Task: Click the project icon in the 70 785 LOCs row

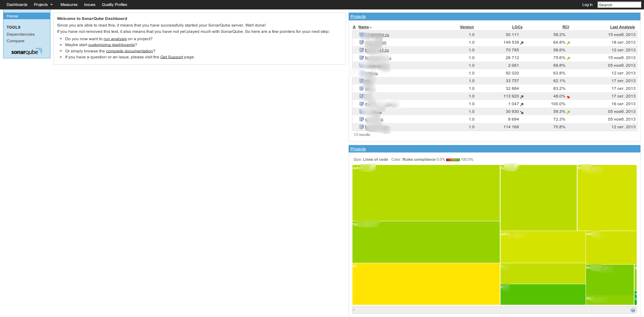Action: [x=362, y=50]
